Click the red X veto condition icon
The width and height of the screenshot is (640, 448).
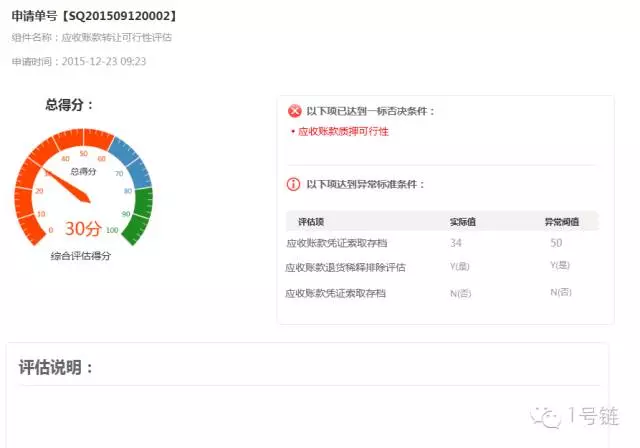tap(294, 111)
